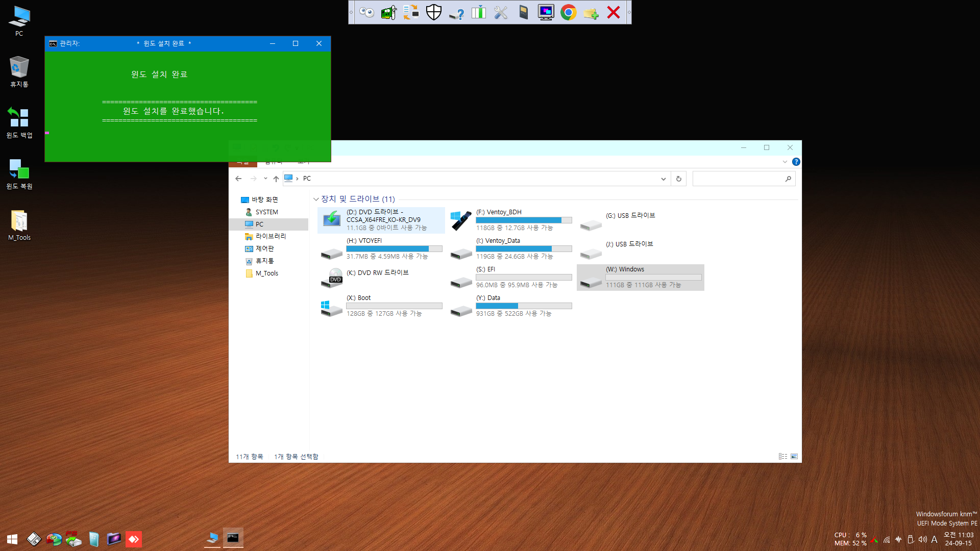Open the address bar history dropdown
Screen dimensions: 980x551
663,179
